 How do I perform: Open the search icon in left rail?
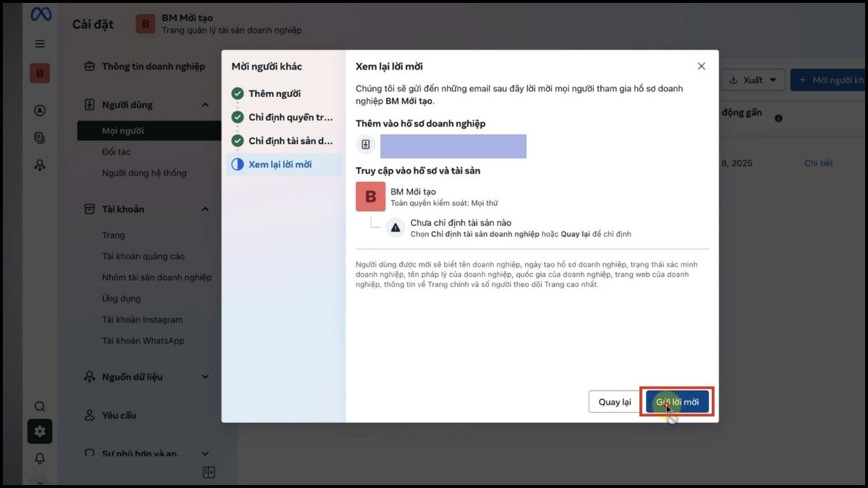point(40,406)
